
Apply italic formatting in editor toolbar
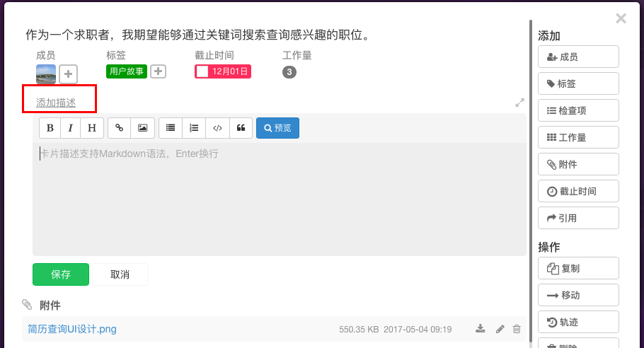[x=71, y=128]
